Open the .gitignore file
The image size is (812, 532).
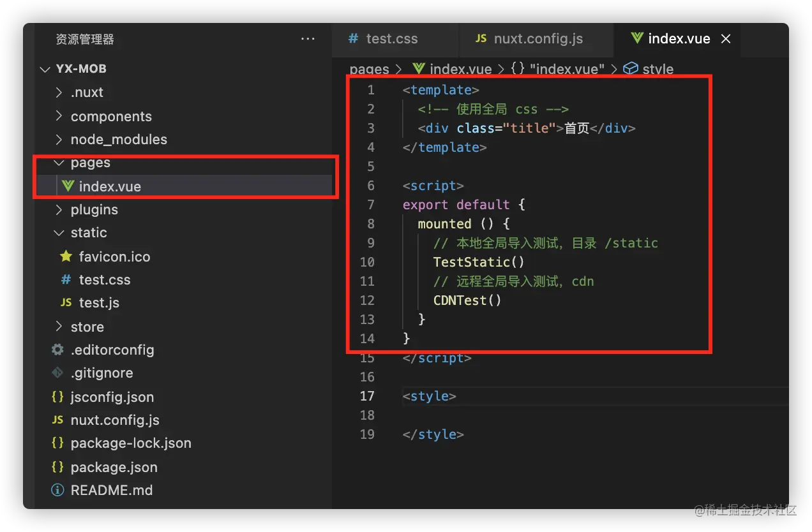(102, 373)
